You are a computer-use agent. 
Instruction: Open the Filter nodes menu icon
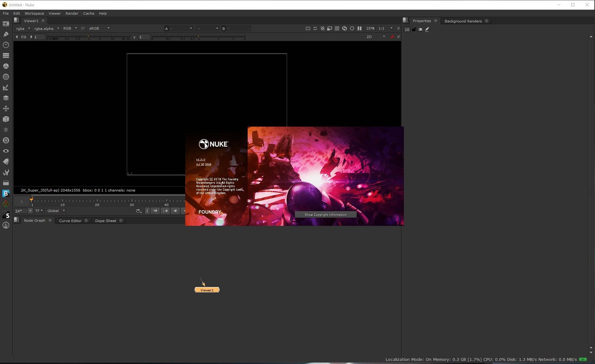click(x=6, y=77)
